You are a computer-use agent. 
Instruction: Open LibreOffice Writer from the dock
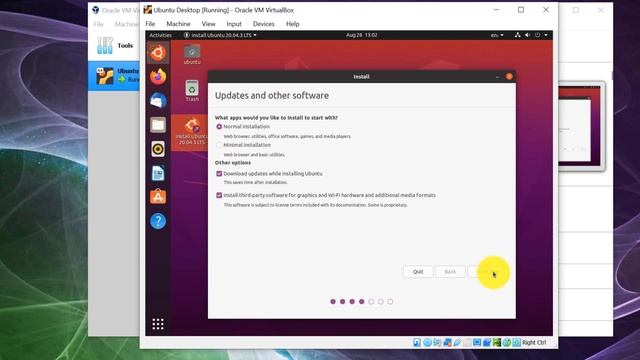(x=158, y=173)
